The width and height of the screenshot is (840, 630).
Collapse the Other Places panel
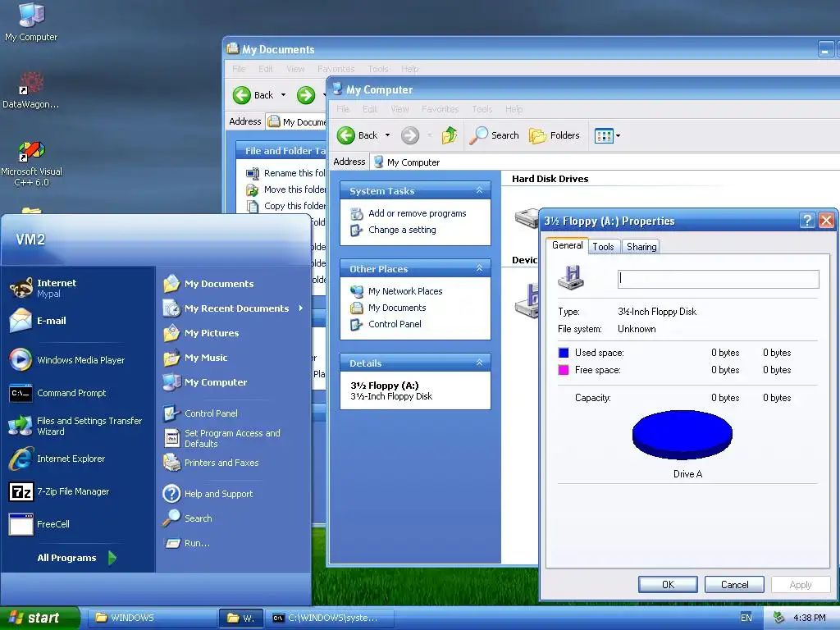479,268
